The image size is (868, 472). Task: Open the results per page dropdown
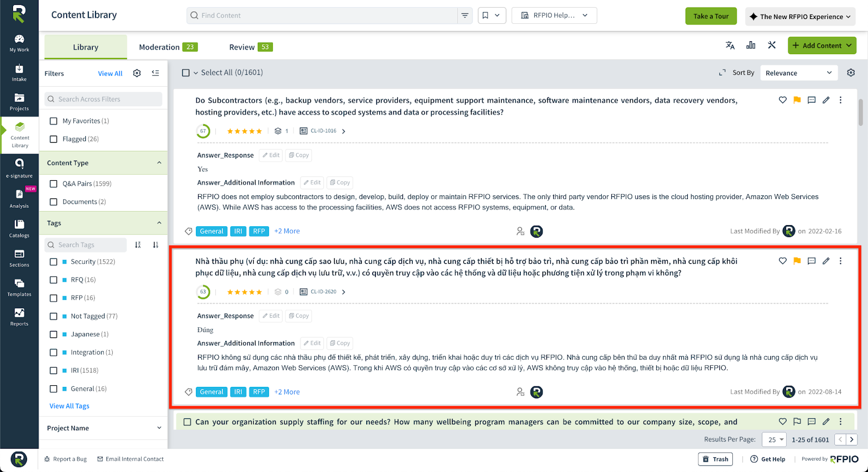click(x=774, y=439)
